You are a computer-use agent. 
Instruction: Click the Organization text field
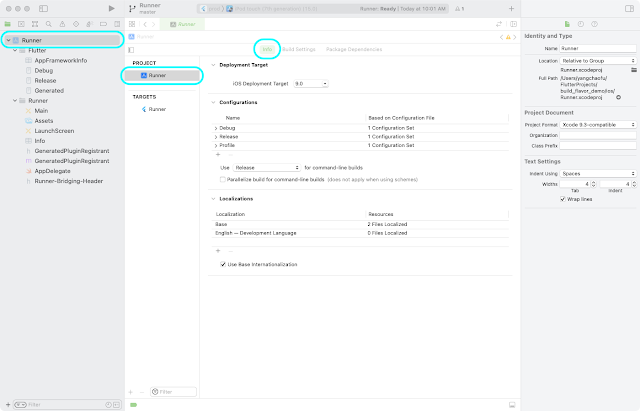coord(598,135)
